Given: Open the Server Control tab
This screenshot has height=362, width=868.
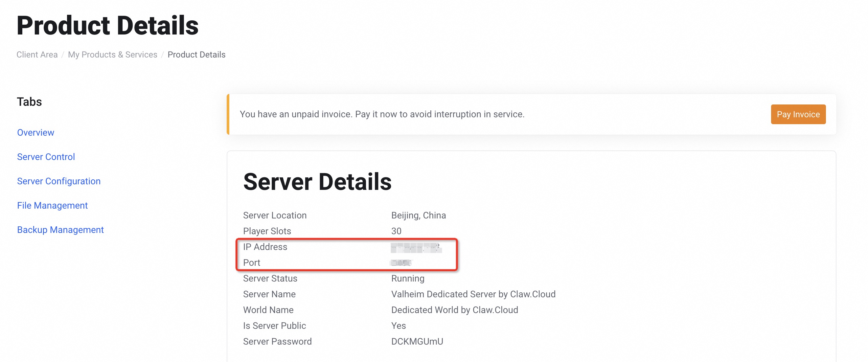Looking at the screenshot, I should (x=46, y=157).
